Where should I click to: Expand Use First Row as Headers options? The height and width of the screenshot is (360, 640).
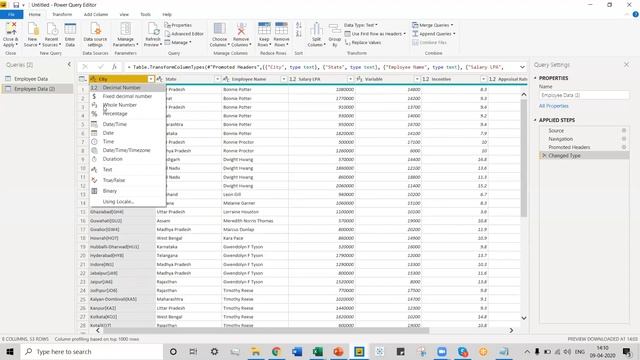pos(404,34)
